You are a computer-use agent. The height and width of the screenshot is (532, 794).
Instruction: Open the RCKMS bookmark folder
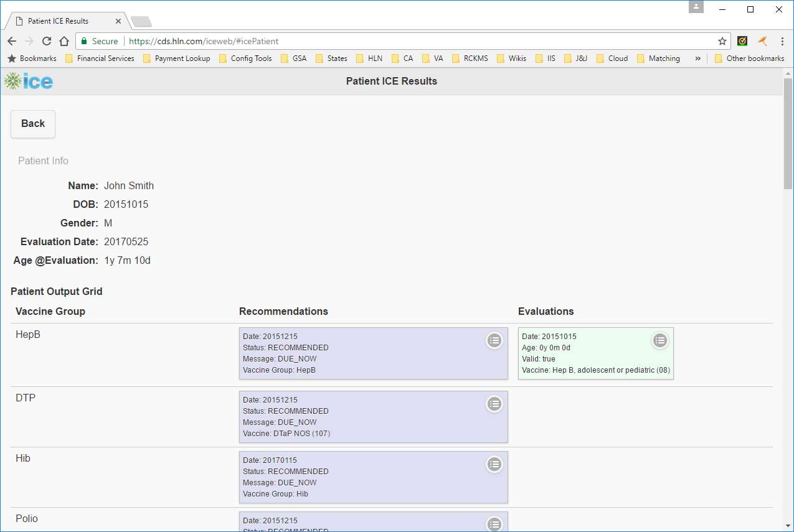pyautogui.click(x=470, y=58)
